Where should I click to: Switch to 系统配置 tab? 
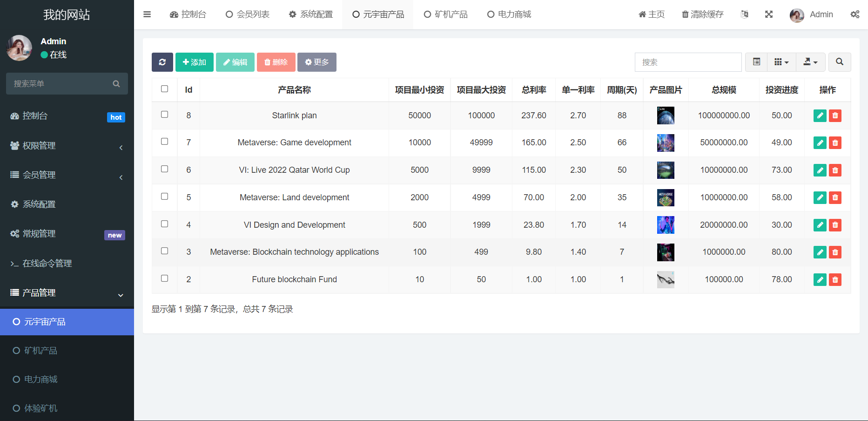pyautogui.click(x=311, y=14)
